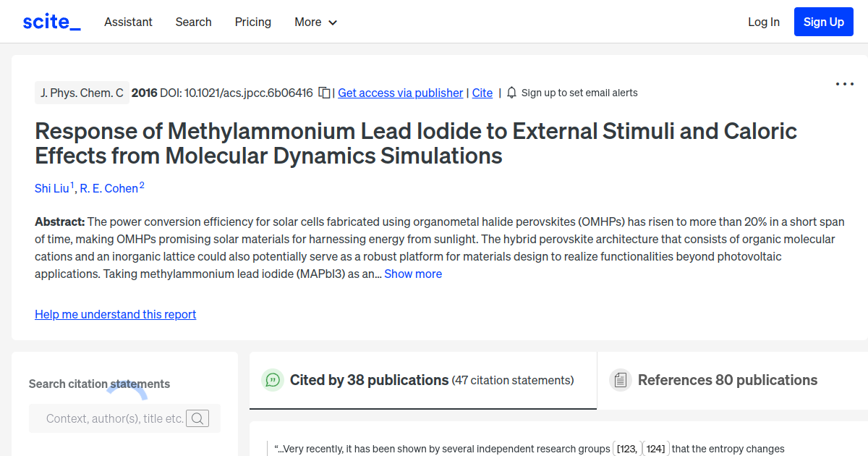Switch to the References 80 publications tab

(x=728, y=379)
